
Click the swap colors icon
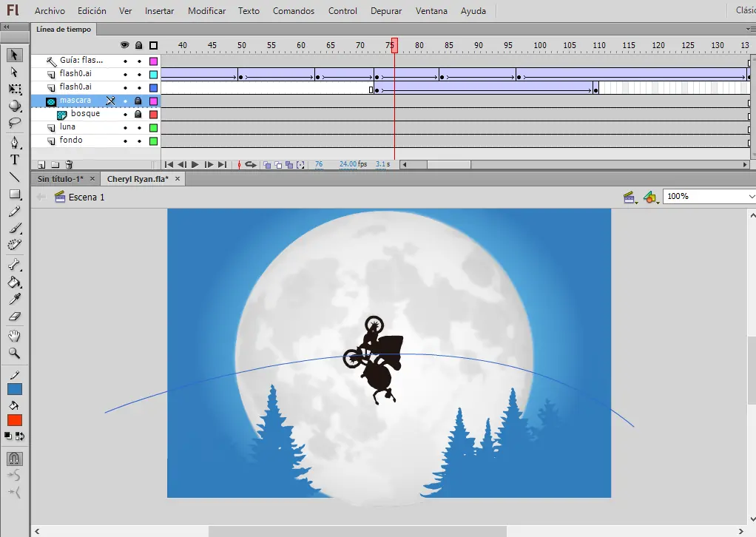20,436
